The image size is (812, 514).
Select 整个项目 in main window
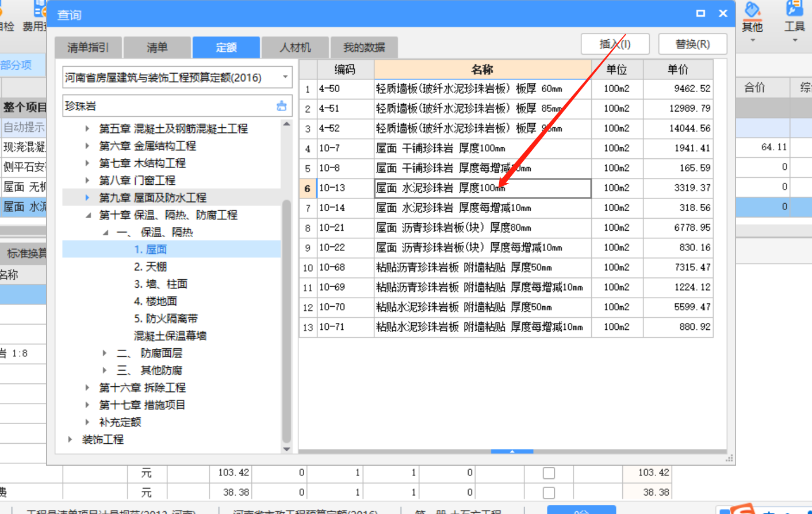pos(25,107)
